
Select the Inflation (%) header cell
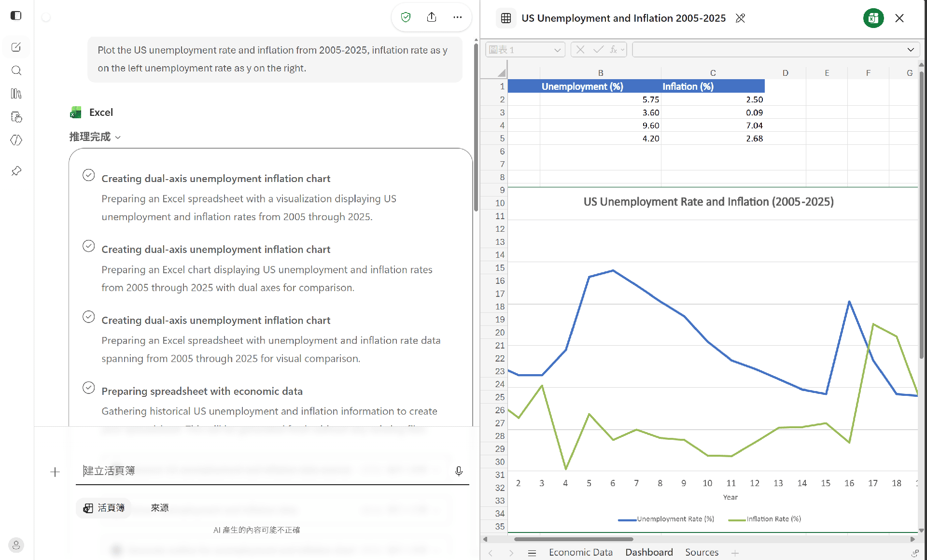pos(713,86)
